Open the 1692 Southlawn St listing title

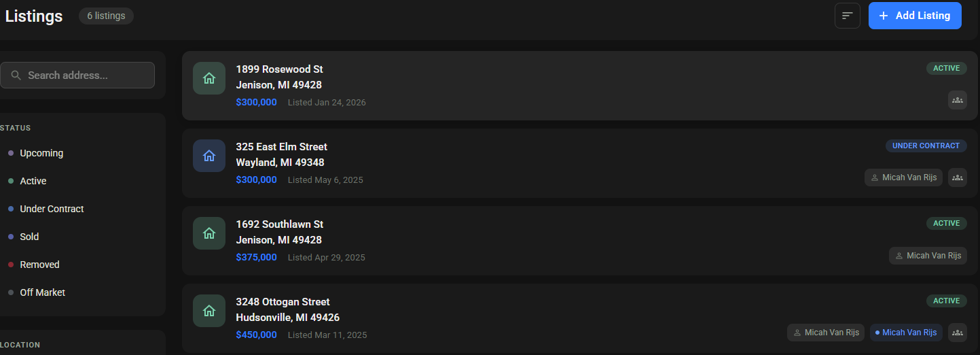tap(279, 224)
